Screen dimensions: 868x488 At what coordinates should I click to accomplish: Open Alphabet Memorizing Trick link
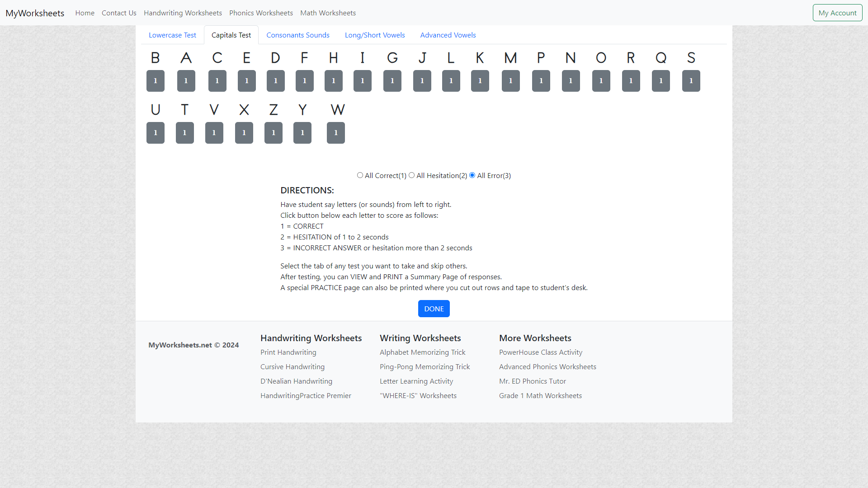pyautogui.click(x=423, y=352)
